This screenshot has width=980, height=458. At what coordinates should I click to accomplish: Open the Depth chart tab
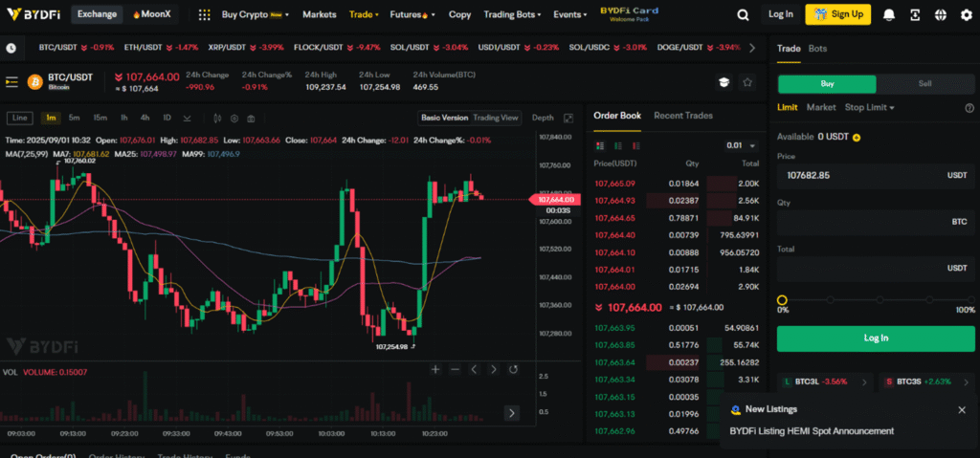(x=543, y=118)
